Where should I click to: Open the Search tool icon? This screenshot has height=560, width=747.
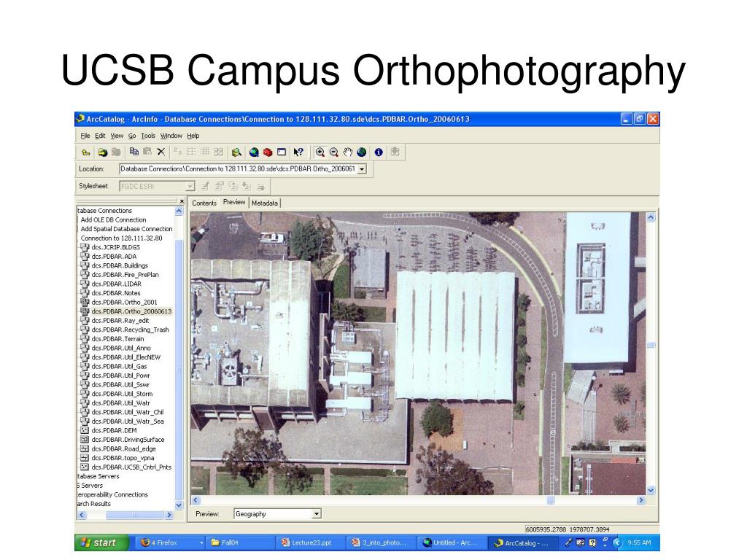click(236, 152)
